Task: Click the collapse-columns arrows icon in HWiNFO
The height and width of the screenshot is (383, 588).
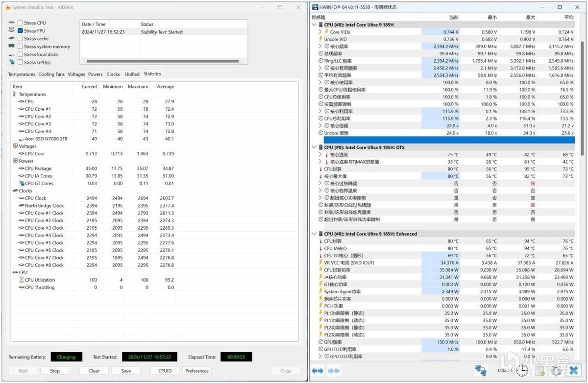Action: [x=334, y=371]
